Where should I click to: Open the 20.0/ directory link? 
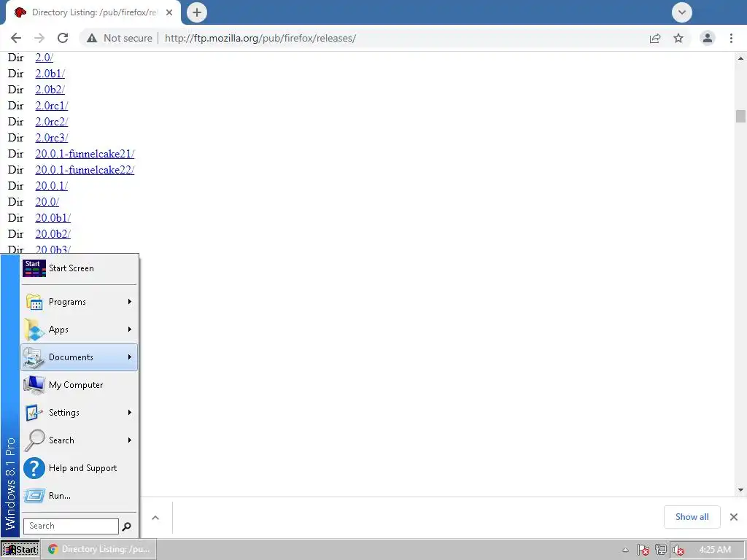47,202
